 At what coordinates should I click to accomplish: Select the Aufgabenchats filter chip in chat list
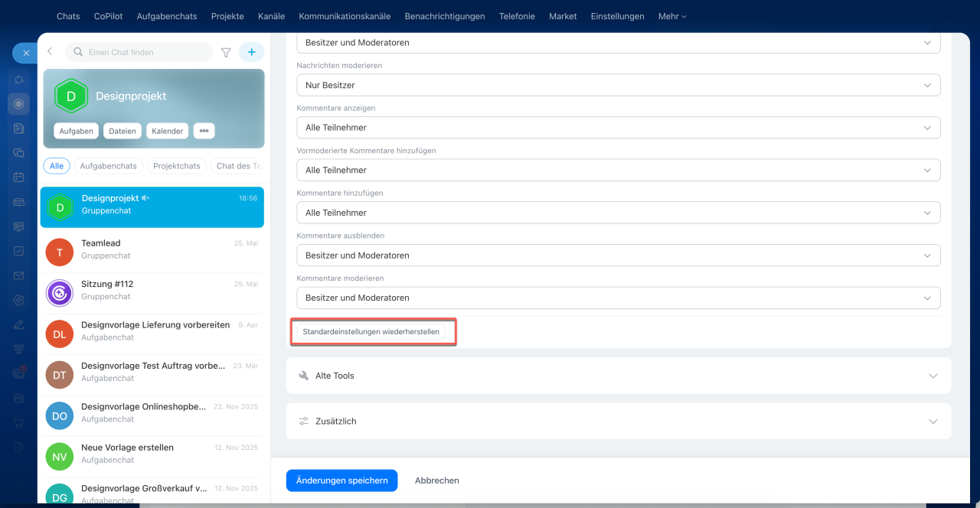pyautogui.click(x=108, y=166)
